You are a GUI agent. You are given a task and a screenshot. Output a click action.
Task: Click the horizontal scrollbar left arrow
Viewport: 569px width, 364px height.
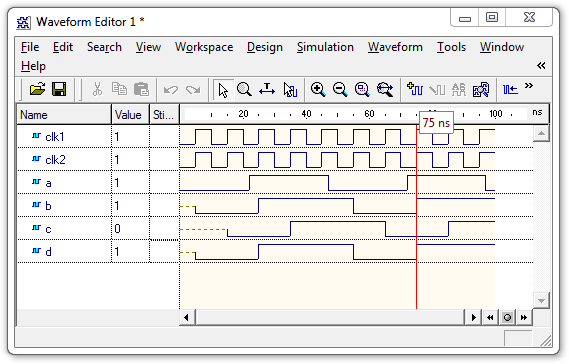187,318
